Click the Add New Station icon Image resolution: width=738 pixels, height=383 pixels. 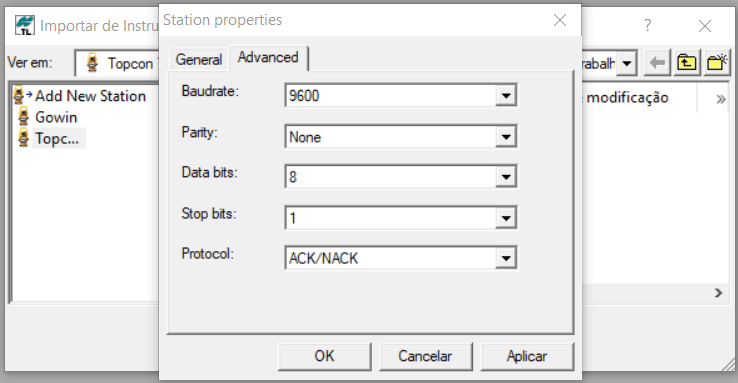(x=22, y=96)
